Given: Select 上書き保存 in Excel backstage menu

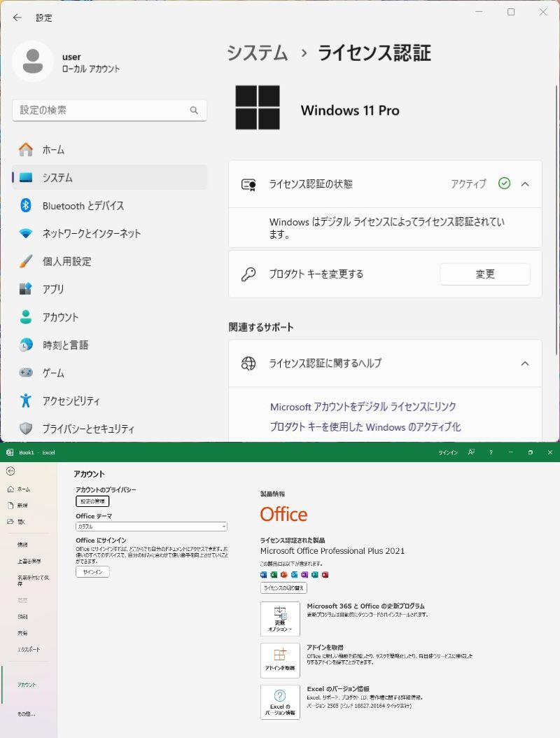Looking at the screenshot, I should point(29,561).
